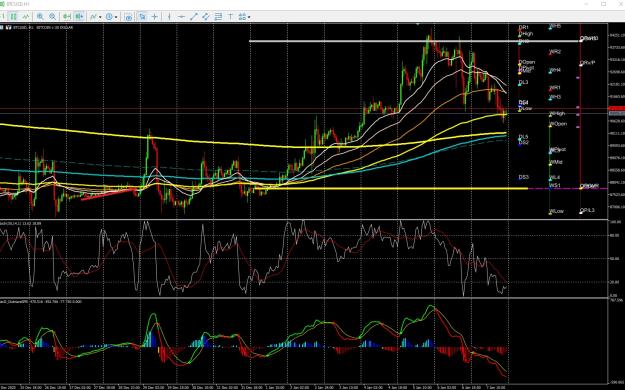The height and width of the screenshot is (390, 625).
Task: Select the crosshair tool
Action: pos(155,17)
